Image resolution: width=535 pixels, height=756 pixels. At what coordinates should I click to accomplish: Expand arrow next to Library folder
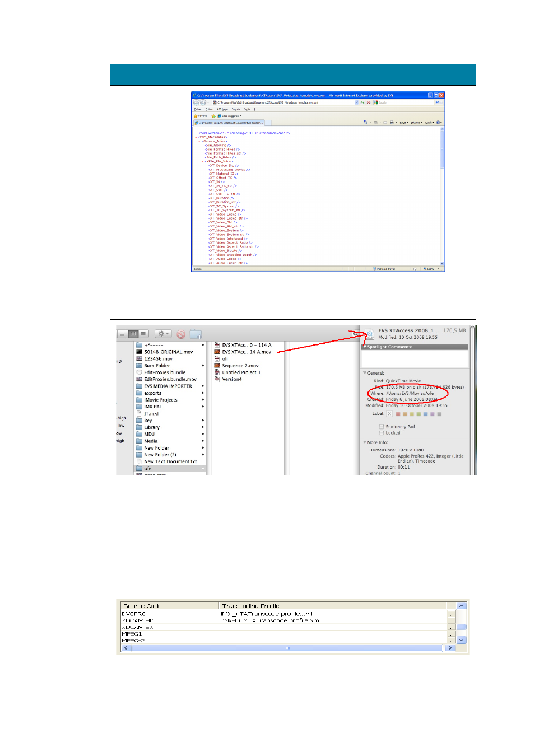click(x=203, y=427)
